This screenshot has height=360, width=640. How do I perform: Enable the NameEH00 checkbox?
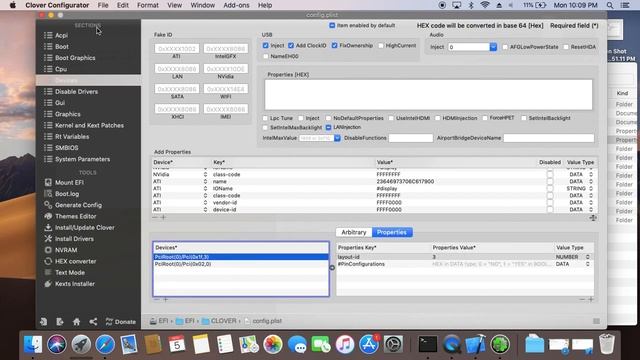pos(266,56)
